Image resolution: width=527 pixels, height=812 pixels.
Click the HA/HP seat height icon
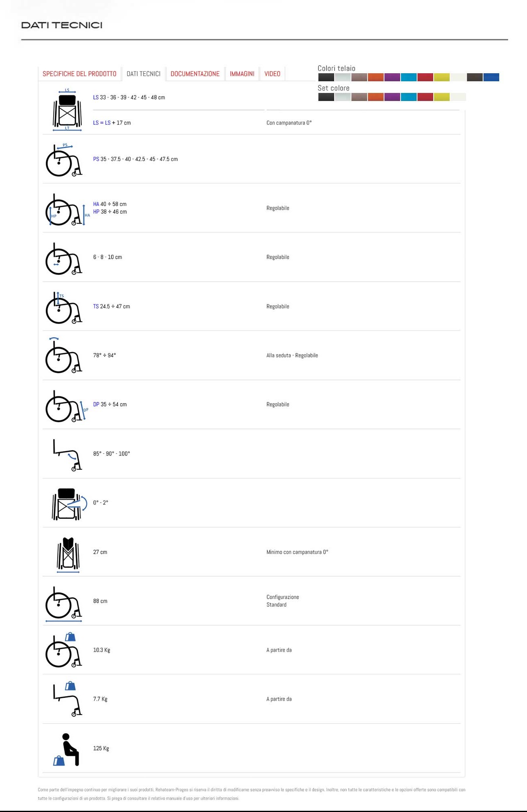66,210
